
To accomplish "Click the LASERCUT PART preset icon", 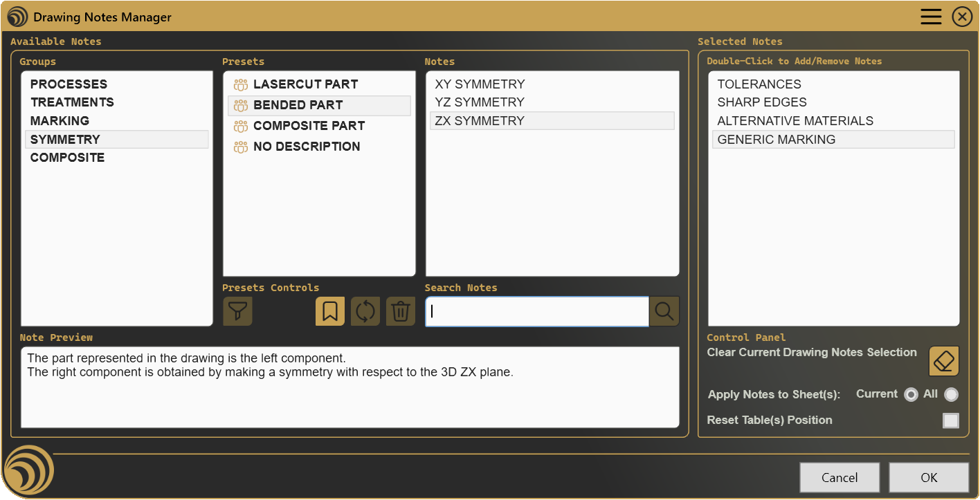I will click(x=241, y=85).
